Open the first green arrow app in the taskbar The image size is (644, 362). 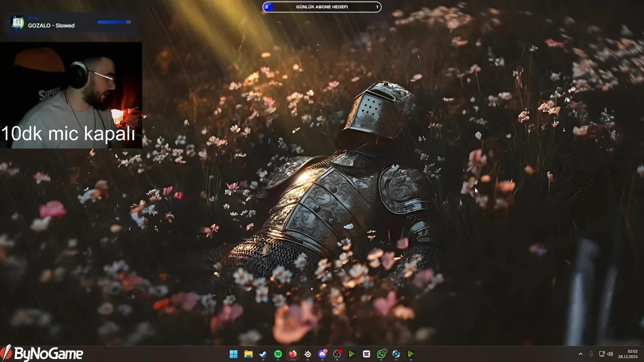[352, 354]
